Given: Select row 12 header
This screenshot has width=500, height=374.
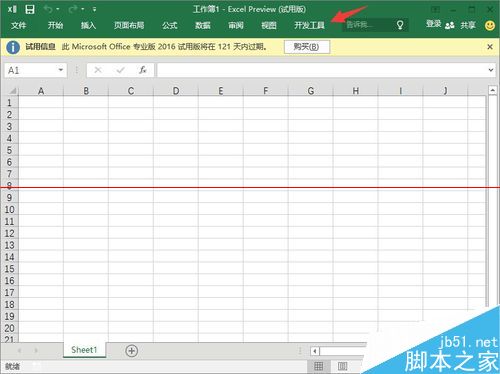Looking at the screenshot, I should tap(9, 233).
